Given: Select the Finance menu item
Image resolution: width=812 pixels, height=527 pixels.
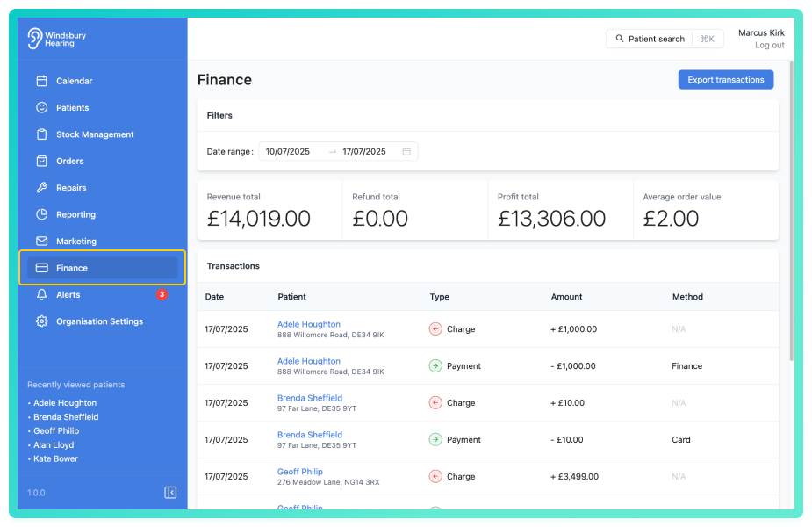Looking at the screenshot, I should click(103, 268).
